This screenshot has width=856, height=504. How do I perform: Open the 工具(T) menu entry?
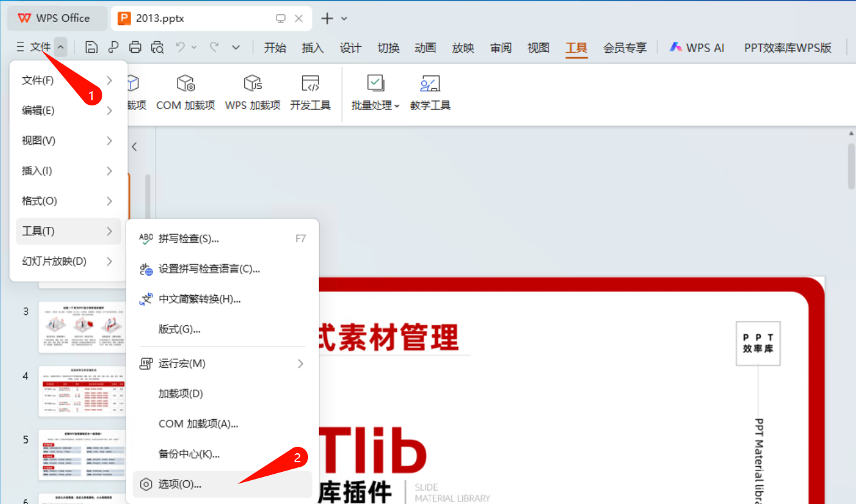click(68, 231)
